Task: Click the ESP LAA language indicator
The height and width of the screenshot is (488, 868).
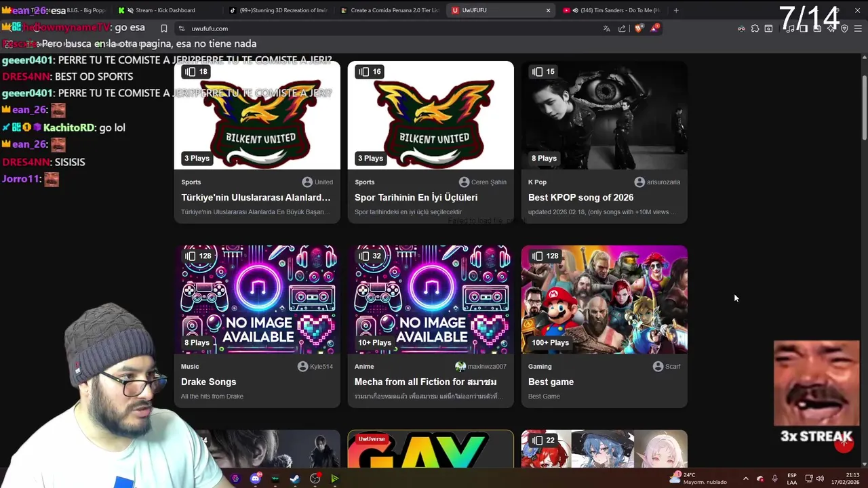Action: [x=792, y=479]
